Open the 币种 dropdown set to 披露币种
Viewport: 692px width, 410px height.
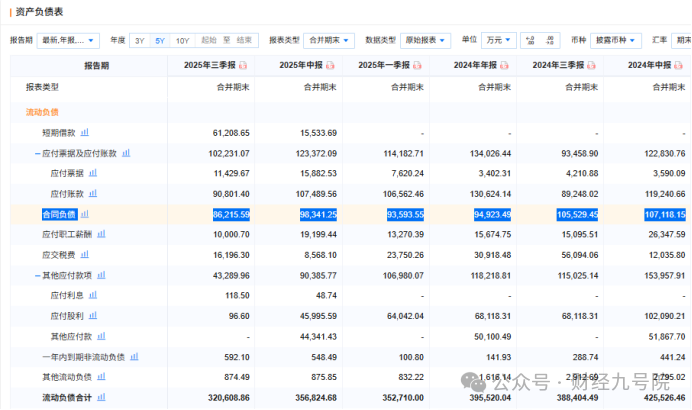click(x=616, y=40)
